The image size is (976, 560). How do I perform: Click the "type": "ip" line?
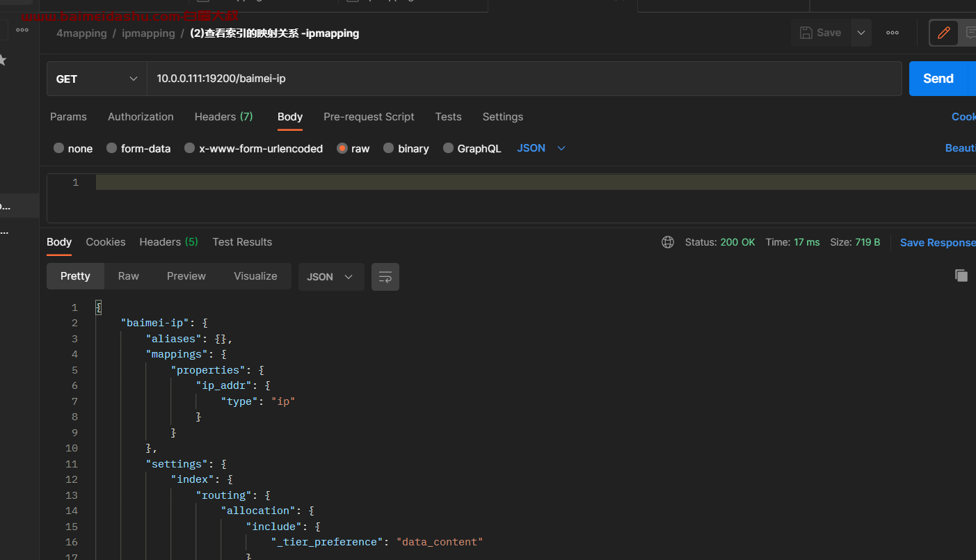click(258, 401)
